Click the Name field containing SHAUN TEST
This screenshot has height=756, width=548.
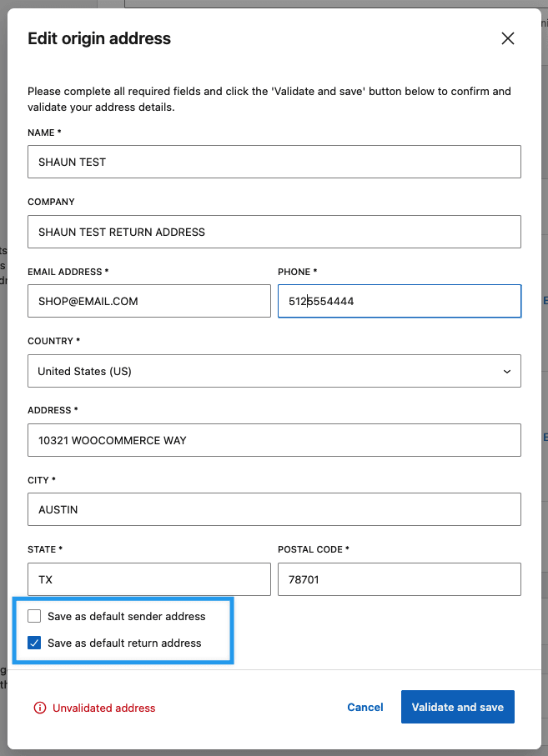point(274,162)
